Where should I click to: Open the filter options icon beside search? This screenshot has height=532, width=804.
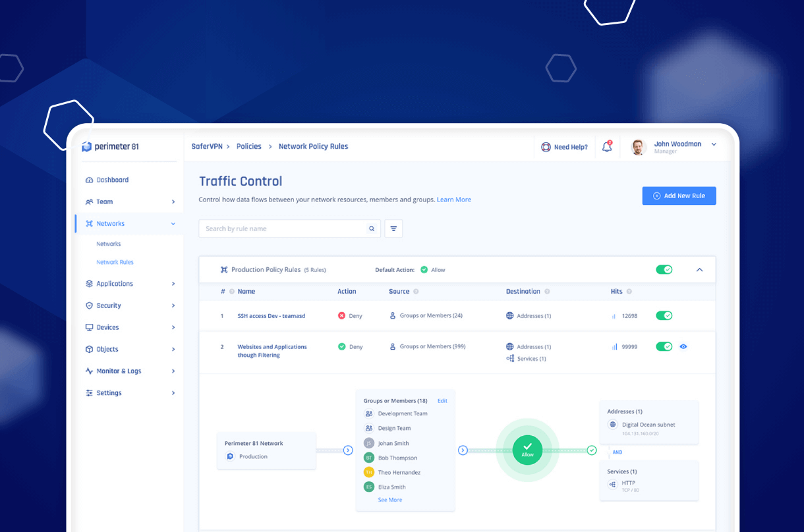pos(393,228)
